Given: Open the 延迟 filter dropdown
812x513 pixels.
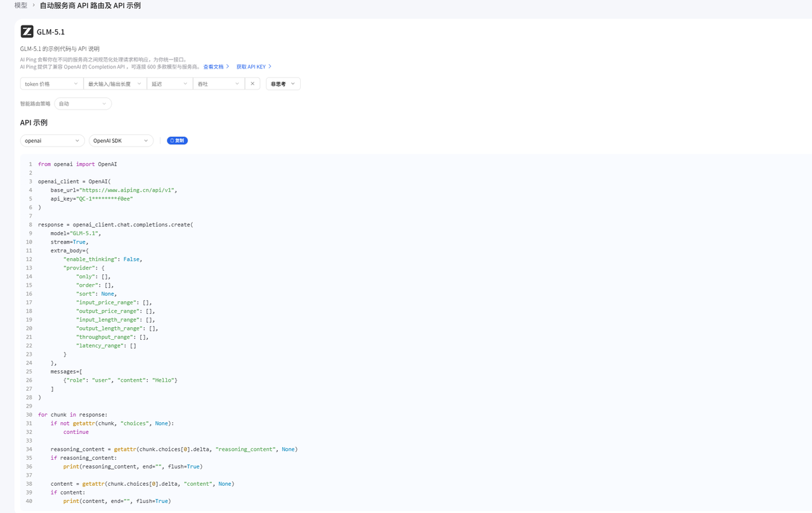Looking at the screenshot, I should (x=169, y=84).
